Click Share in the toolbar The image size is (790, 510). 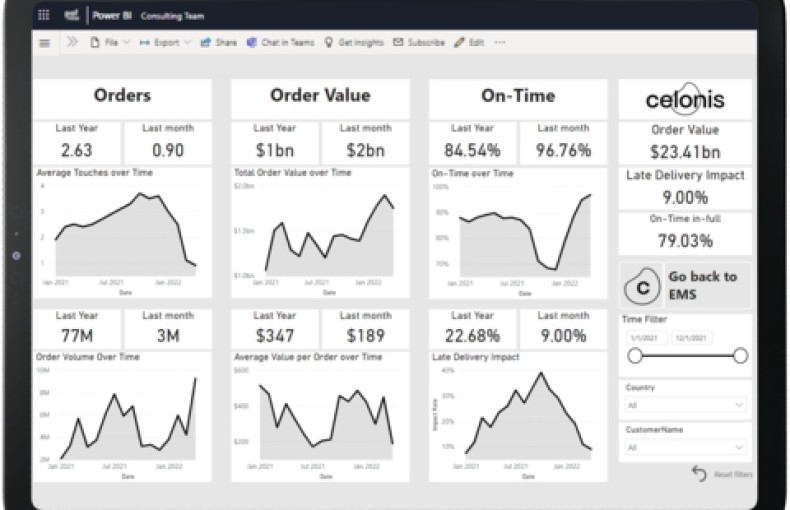pos(219,43)
